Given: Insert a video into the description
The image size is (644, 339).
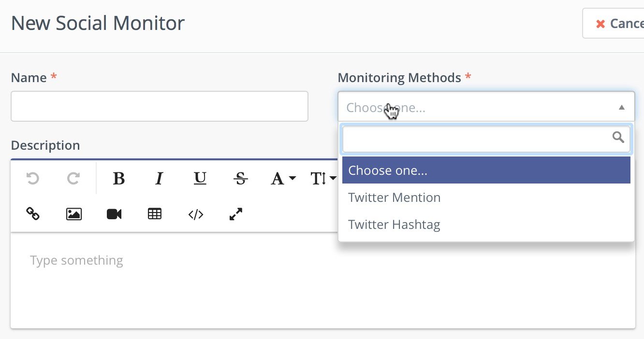Looking at the screenshot, I should coord(114,214).
